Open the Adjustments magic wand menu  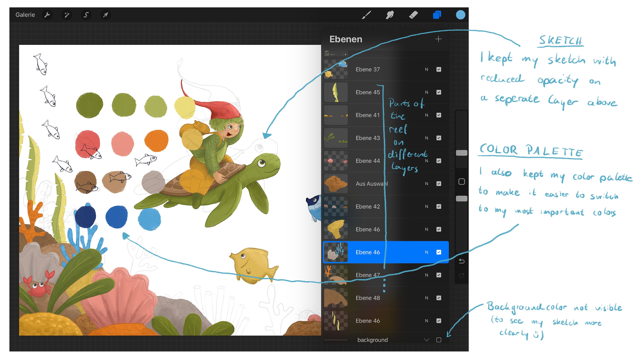[66, 15]
